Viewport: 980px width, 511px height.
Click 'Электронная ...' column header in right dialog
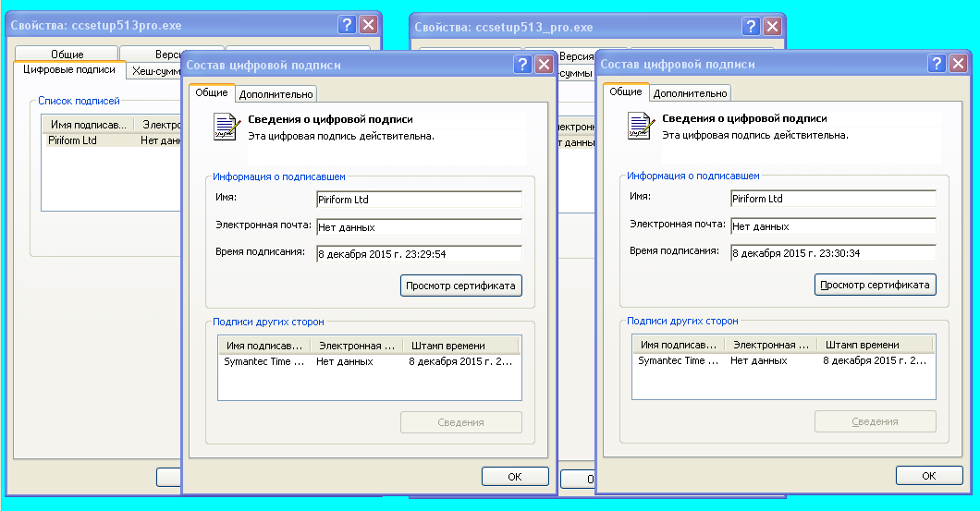coord(771,344)
